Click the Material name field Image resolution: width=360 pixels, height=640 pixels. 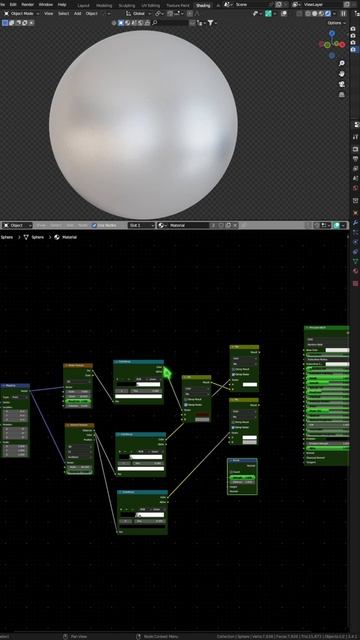coord(189,225)
